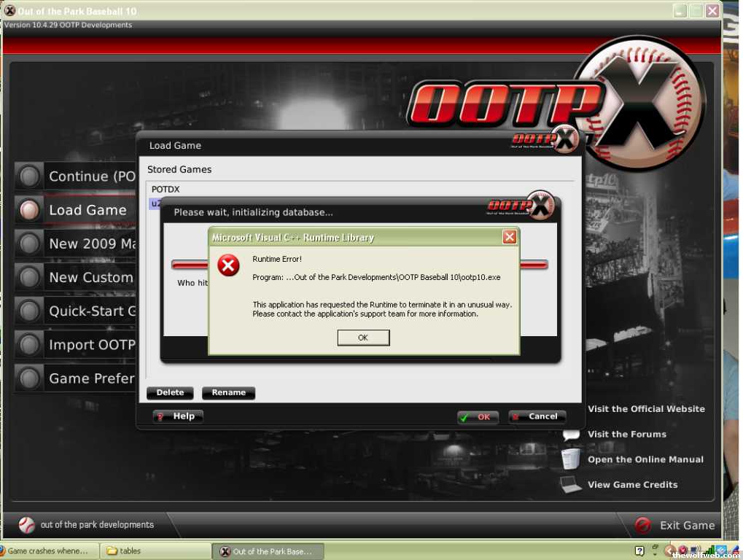Screen dimensions: 743x560
Task: Open the tables folder in taskbar
Action: (153, 551)
